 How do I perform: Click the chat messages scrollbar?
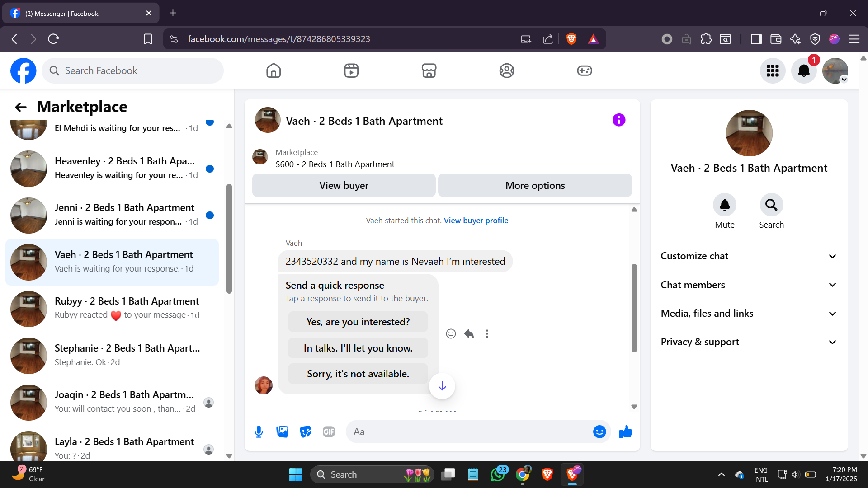coord(634,308)
